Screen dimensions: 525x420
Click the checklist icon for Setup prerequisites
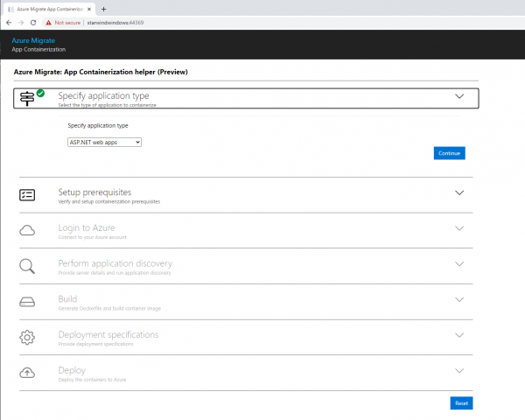click(x=27, y=195)
